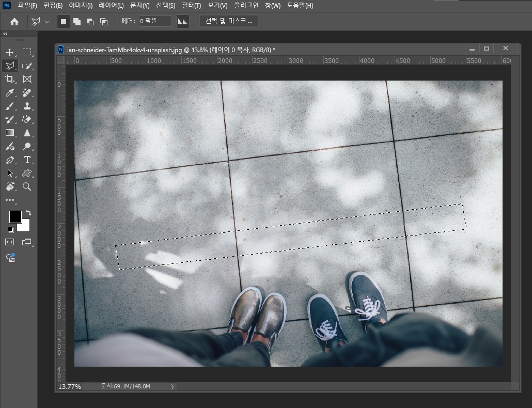This screenshot has height=408, width=532.
Task: Expand status bar info arrow
Action: tap(173, 387)
